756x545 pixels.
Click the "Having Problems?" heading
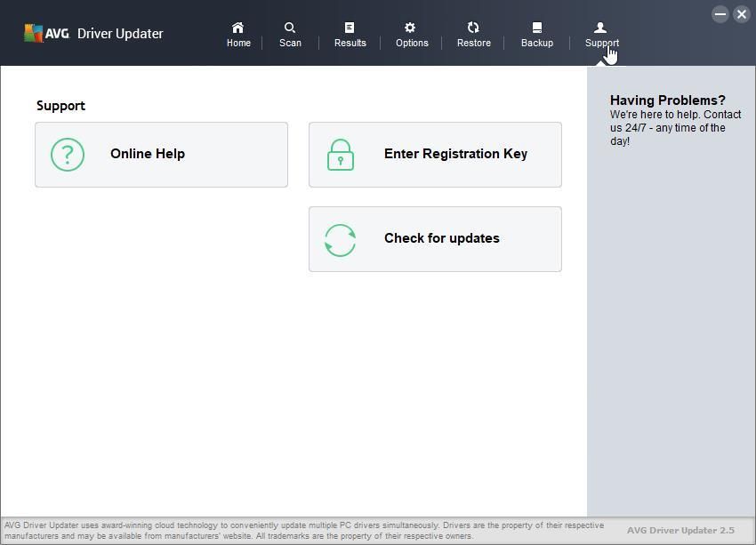[668, 100]
